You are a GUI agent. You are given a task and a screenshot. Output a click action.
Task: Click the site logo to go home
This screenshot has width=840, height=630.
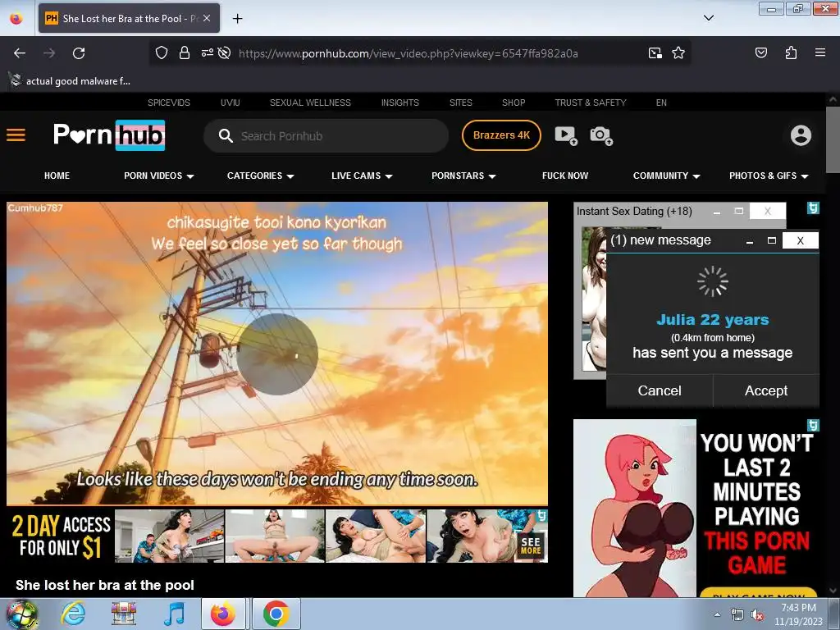point(109,135)
